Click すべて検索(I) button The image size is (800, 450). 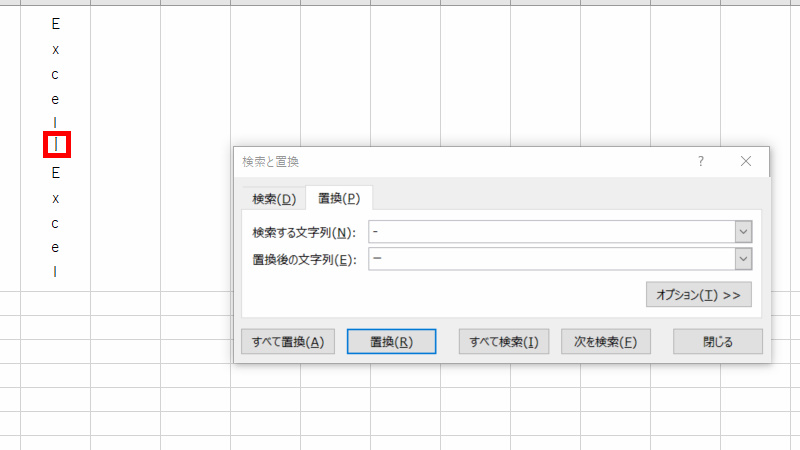[x=504, y=341]
